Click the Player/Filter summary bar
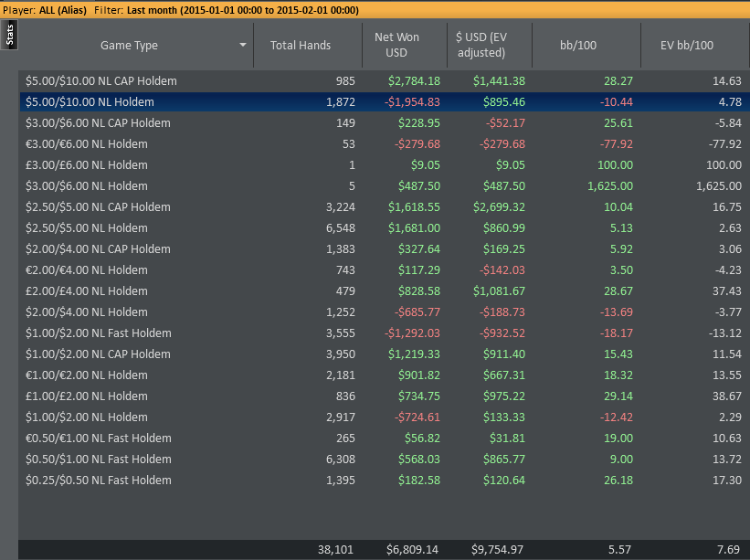This screenshot has height=560, width=750. tap(375, 10)
